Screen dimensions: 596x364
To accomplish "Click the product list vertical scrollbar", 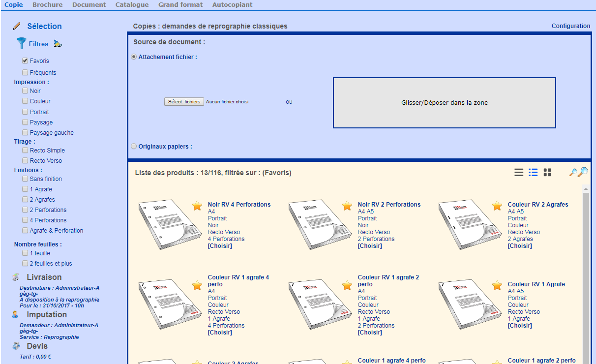I will 586,274.
